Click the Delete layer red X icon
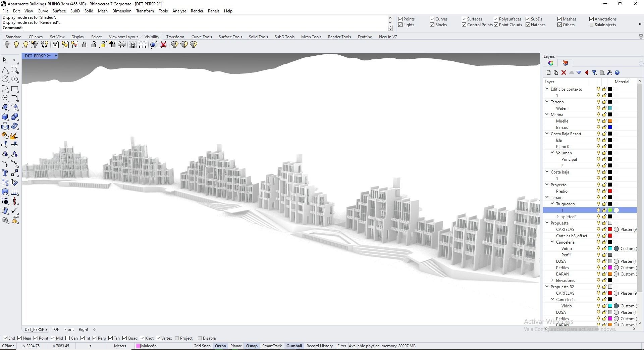The width and height of the screenshot is (644, 350). coord(563,72)
